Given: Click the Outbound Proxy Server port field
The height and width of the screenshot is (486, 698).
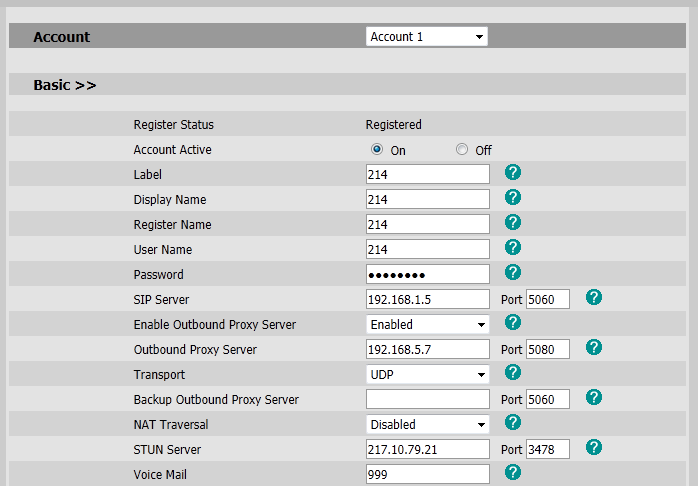Looking at the screenshot, I should (547, 349).
